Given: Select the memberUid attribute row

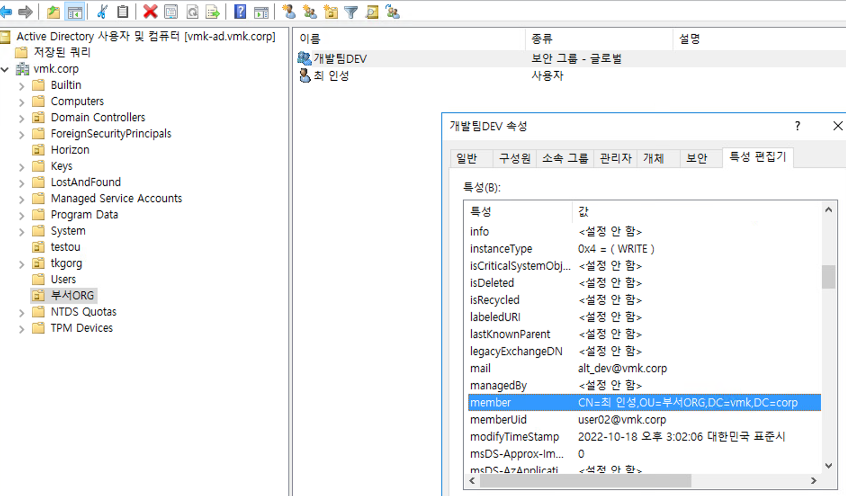Looking at the screenshot, I should [x=645, y=420].
